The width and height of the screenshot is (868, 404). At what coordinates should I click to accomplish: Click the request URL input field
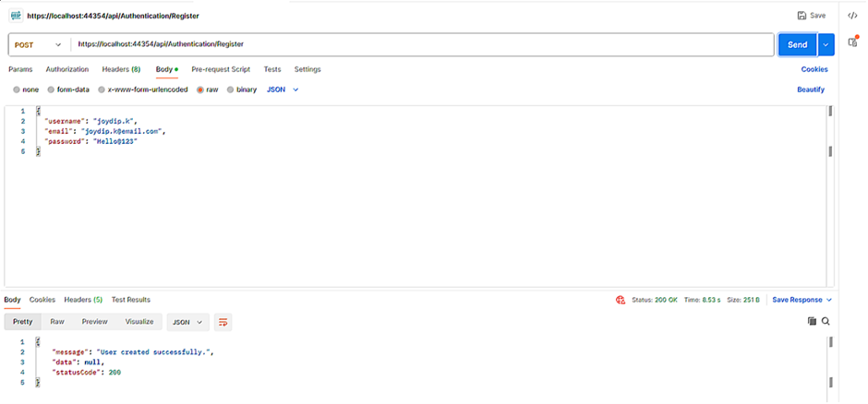pos(423,45)
